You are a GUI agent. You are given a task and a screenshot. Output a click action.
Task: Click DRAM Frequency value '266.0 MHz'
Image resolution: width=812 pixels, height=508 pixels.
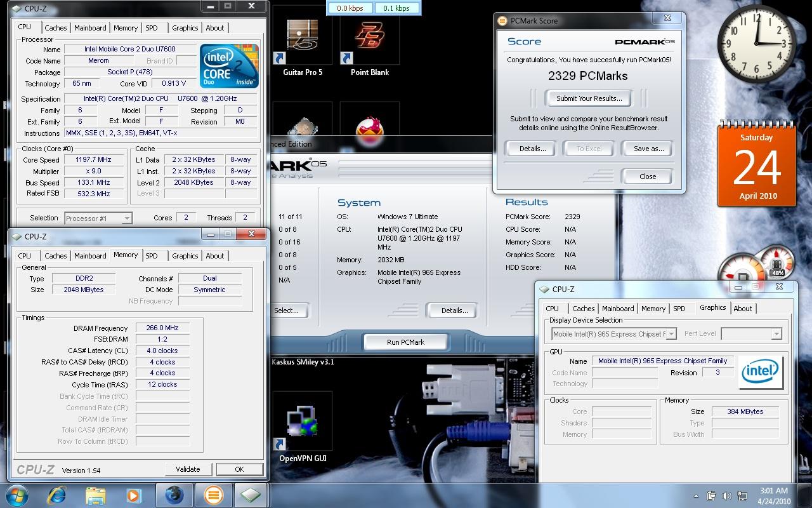[162, 328]
